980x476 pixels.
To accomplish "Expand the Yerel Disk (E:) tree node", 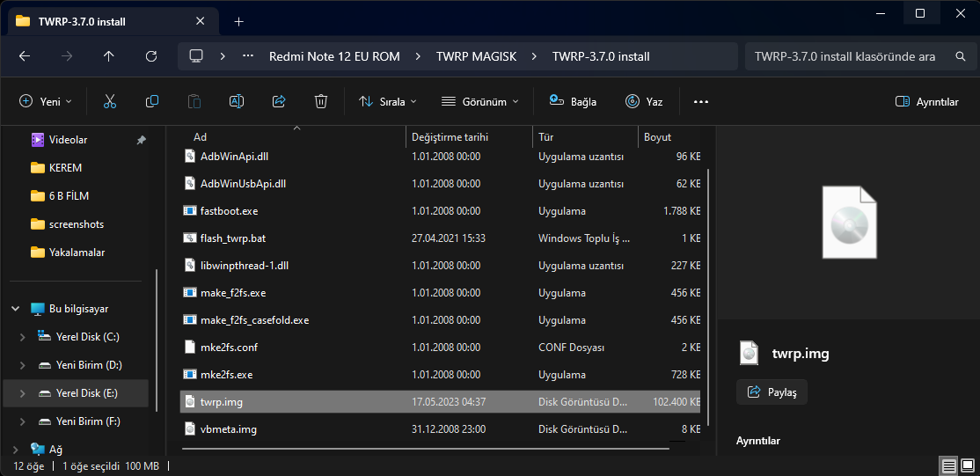I will [23, 393].
